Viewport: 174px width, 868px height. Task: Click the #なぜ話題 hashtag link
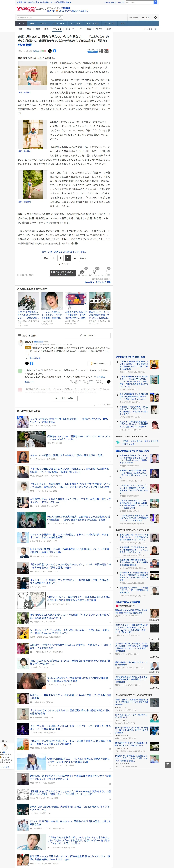coord(25,45)
